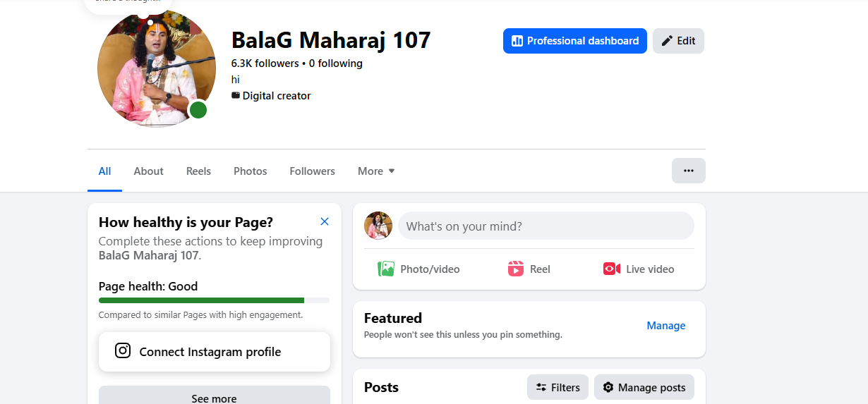Click "Compared to similar Pages" text

200,315
